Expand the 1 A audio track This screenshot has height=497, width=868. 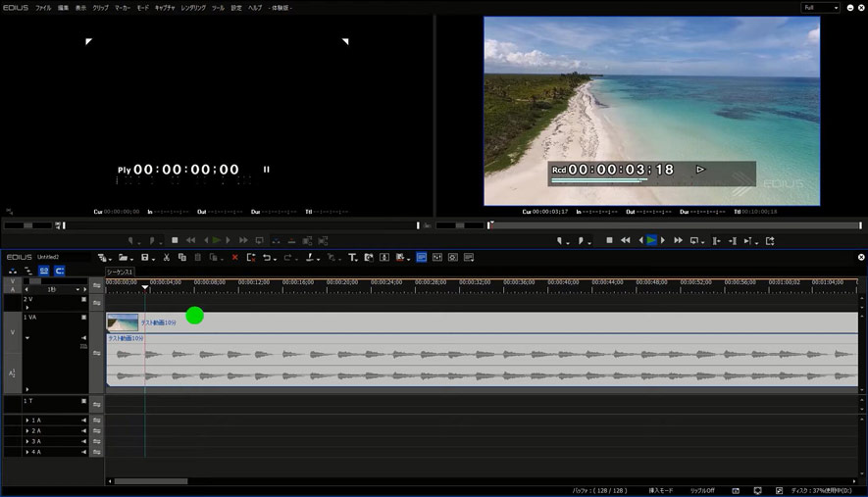coord(27,421)
